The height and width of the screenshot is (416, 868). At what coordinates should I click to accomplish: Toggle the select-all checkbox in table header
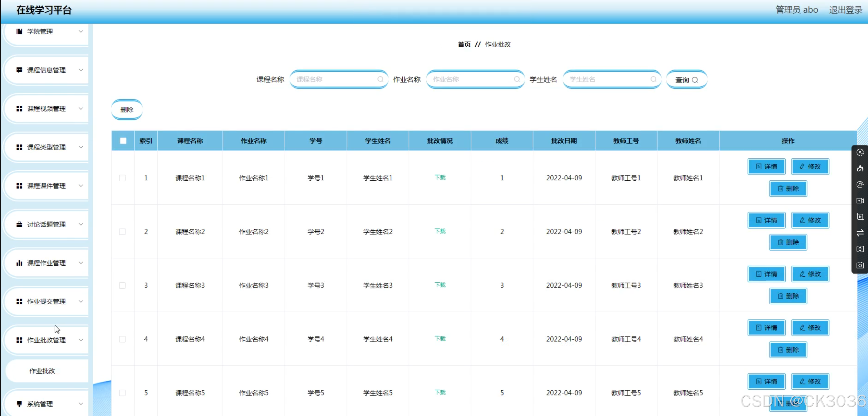click(x=123, y=141)
